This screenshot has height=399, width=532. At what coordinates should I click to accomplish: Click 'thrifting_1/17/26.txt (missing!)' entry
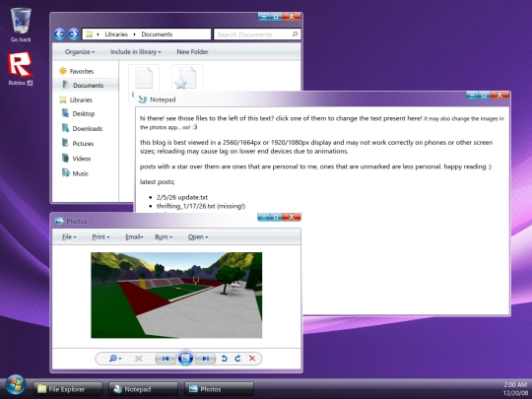click(201, 206)
